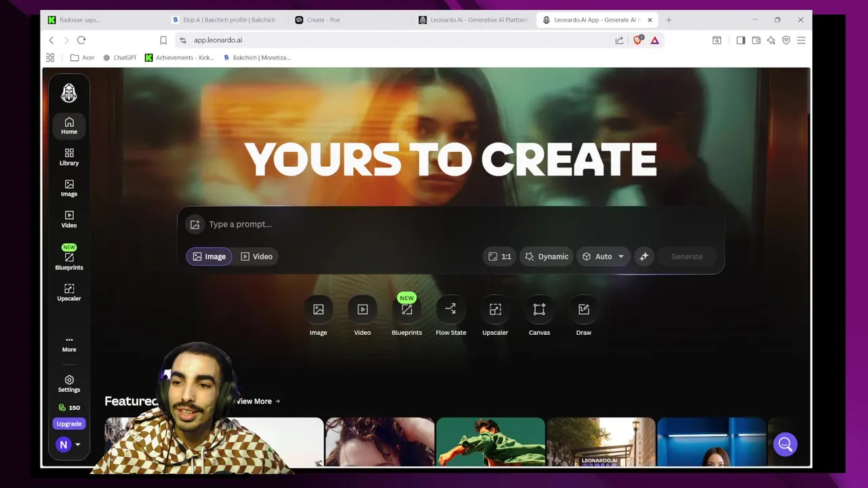Image resolution: width=868 pixels, height=488 pixels.
Task: Switch to Leonardo.Ai Generative AI Platform tab
Action: tap(473, 20)
